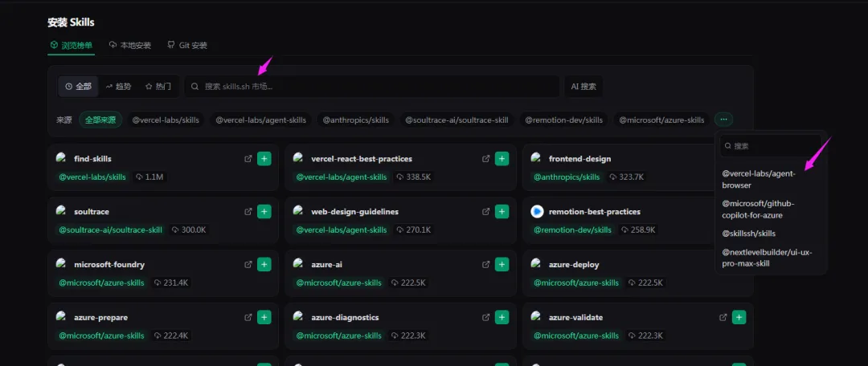The height and width of the screenshot is (366, 868).
Task: Open web-design-guidelines external link icon
Action: (x=485, y=212)
